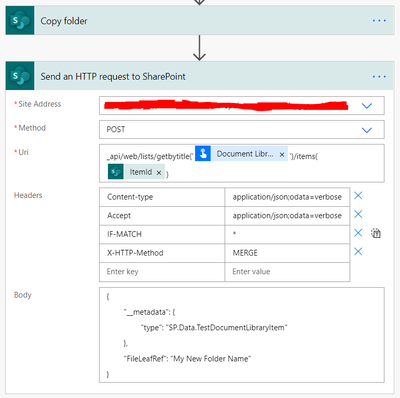This screenshot has width=400, height=398.
Task: Expand the Copy folder action card
Action: pos(200,21)
